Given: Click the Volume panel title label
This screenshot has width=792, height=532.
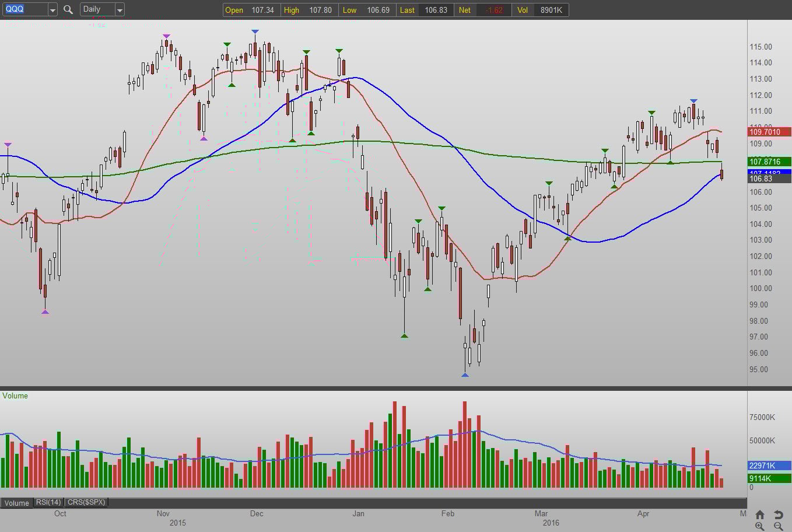Looking at the screenshot, I should pos(15,395).
